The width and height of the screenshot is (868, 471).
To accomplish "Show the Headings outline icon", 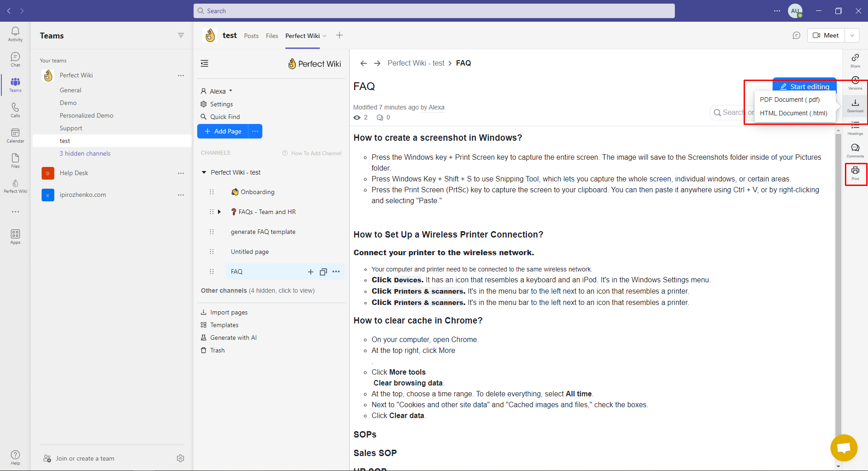I will [x=855, y=128].
